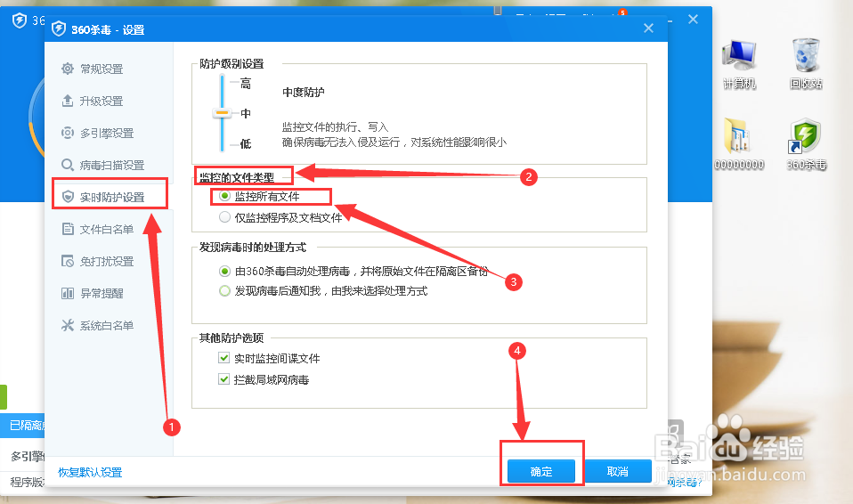Close the 360杀毒 settings dialog

(x=648, y=28)
